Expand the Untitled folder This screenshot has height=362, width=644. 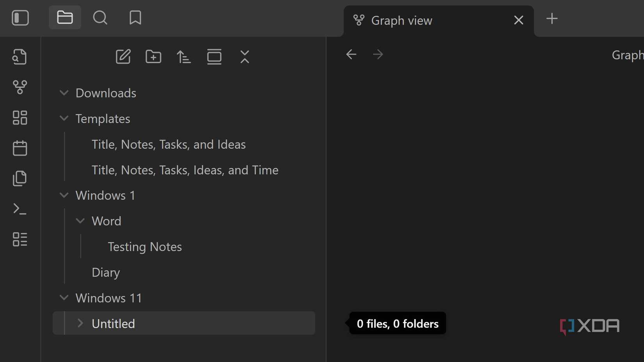(x=80, y=323)
